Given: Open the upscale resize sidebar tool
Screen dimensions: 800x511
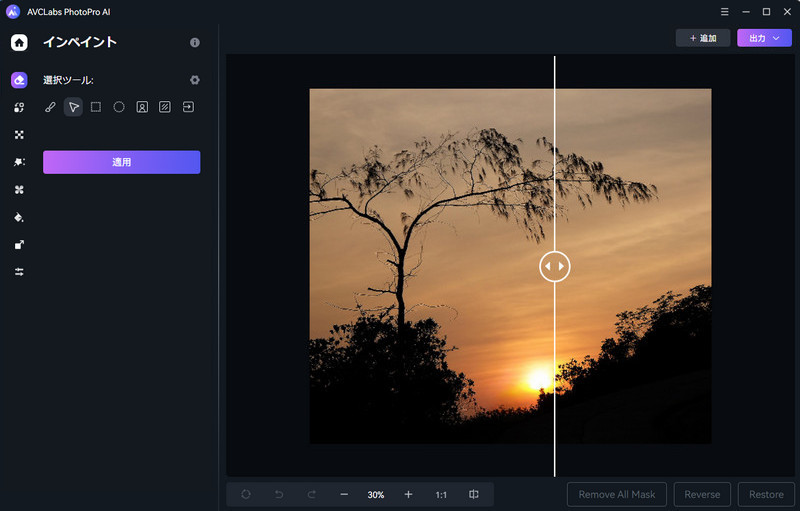Looking at the screenshot, I should tap(19, 245).
